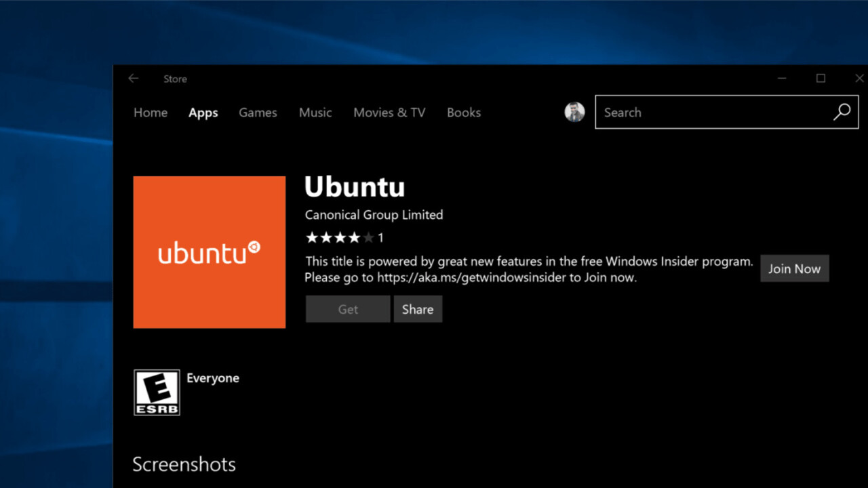
Task: Switch to the Books tab
Action: (464, 113)
